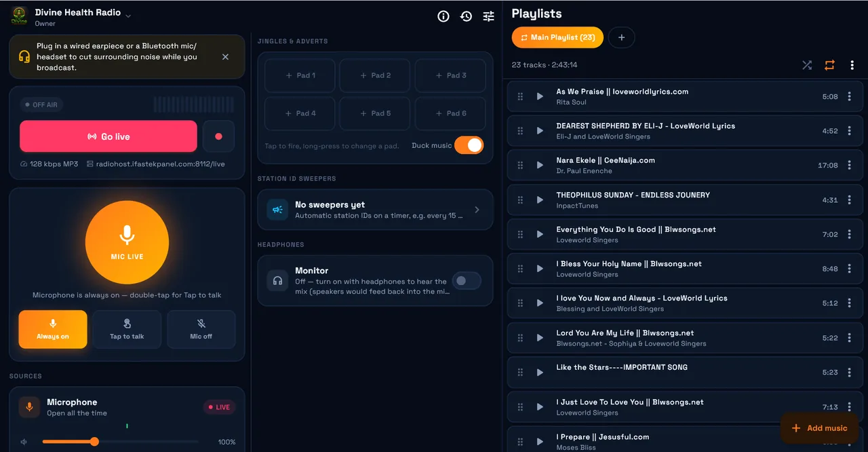The image size is (868, 452).
Task: Select Always on mic mode
Action: point(53,329)
